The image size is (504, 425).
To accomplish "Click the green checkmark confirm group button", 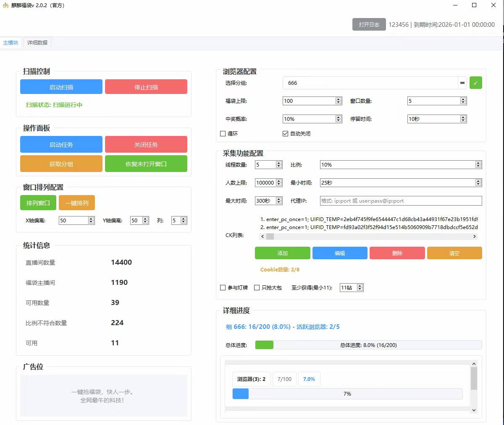I will click(475, 83).
